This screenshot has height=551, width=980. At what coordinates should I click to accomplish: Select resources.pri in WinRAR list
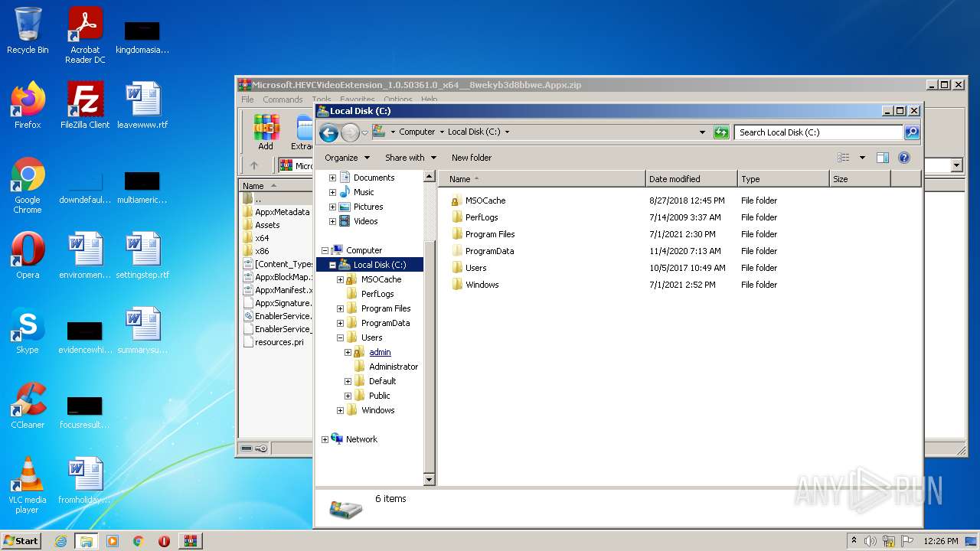[x=279, y=342]
